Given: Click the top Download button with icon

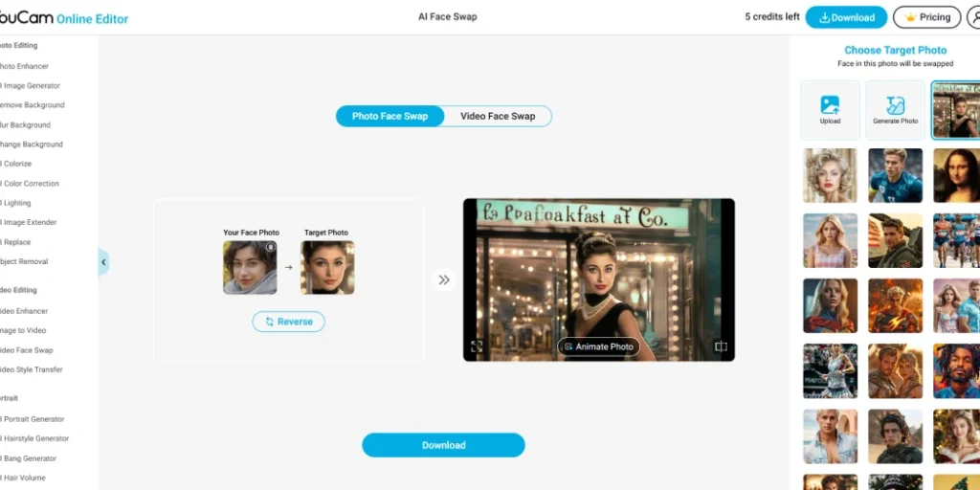Looking at the screenshot, I should tap(846, 17).
